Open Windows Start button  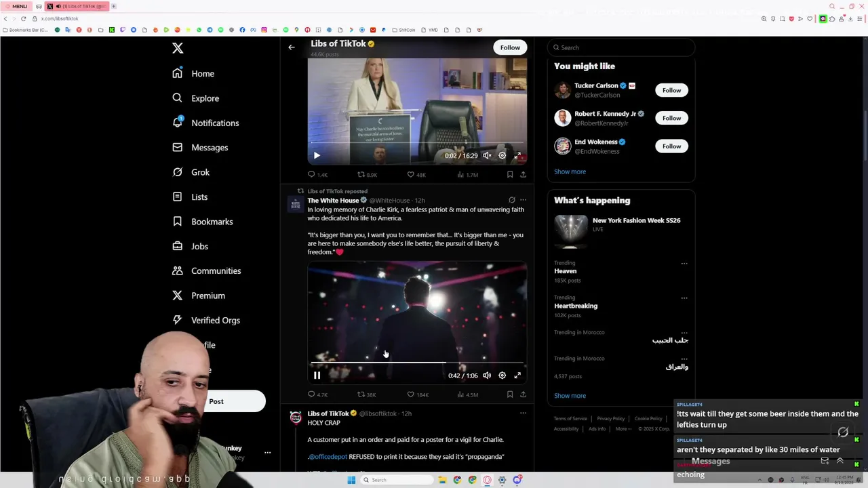click(351, 480)
